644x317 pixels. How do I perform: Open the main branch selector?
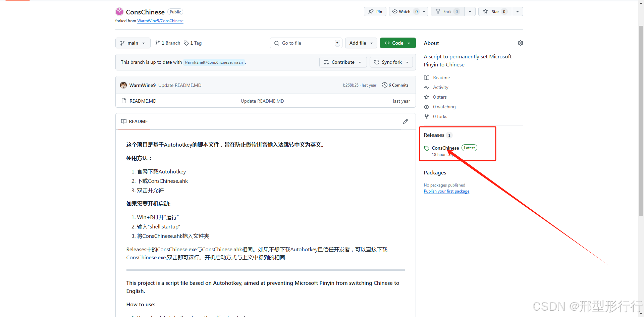pos(133,43)
